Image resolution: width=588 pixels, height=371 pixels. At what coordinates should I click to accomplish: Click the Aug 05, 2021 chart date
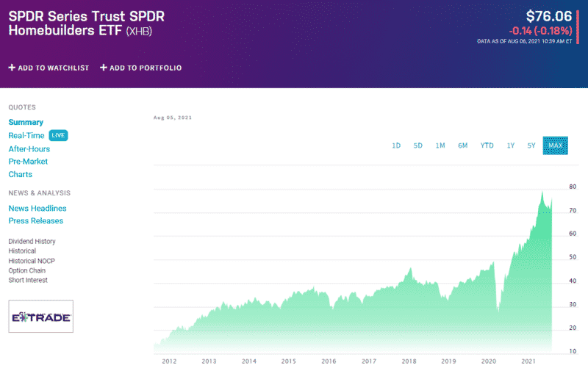tap(173, 118)
